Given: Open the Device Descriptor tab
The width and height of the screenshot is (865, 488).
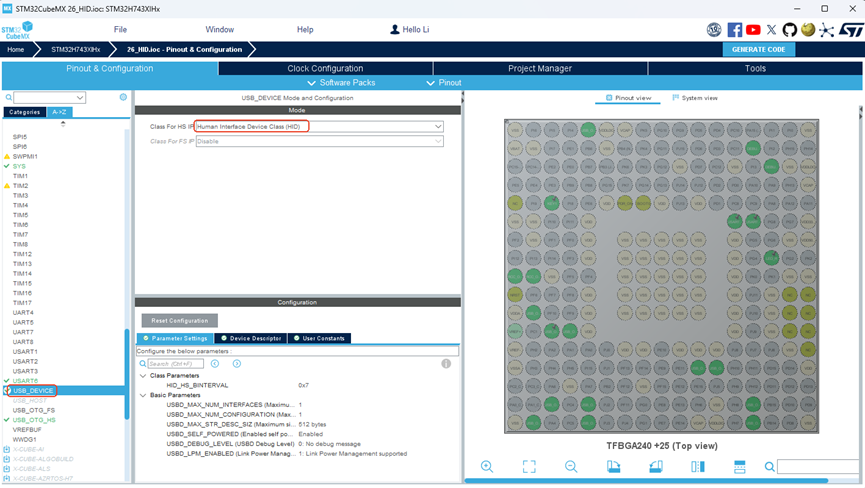Looking at the screenshot, I should [251, 338].
